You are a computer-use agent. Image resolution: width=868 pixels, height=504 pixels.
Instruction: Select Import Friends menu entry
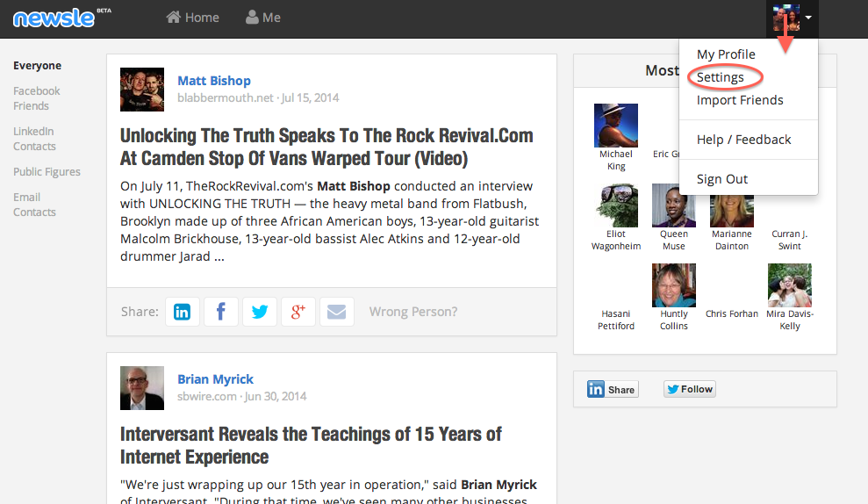coord(740,100)
